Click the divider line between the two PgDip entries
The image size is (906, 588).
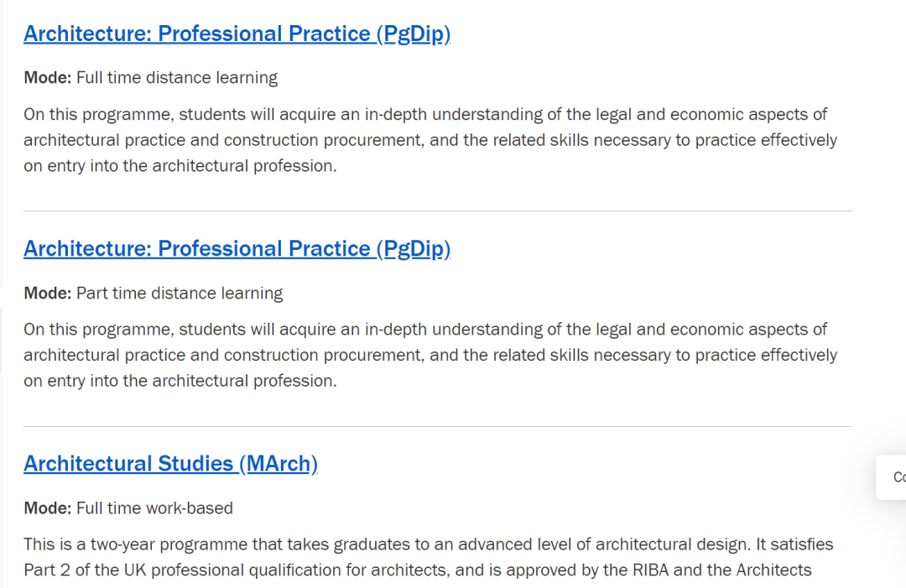[437, 211]
